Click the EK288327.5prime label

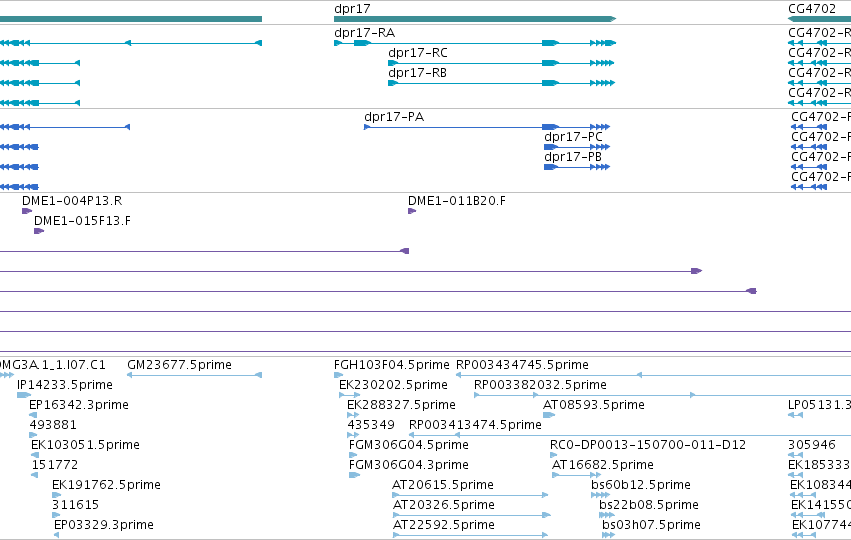pyautogui.click(x=402, y=405)
